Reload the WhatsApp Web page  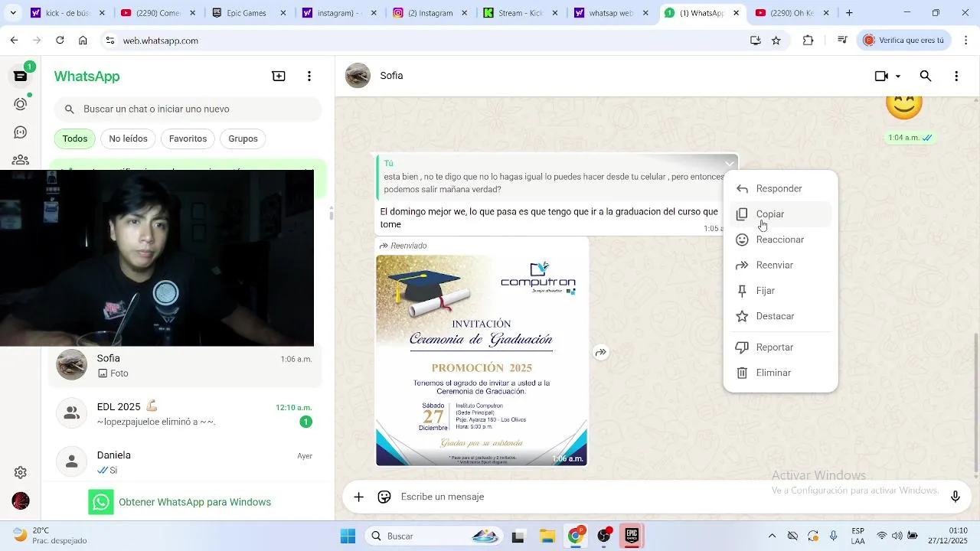[x=60, y=41]
